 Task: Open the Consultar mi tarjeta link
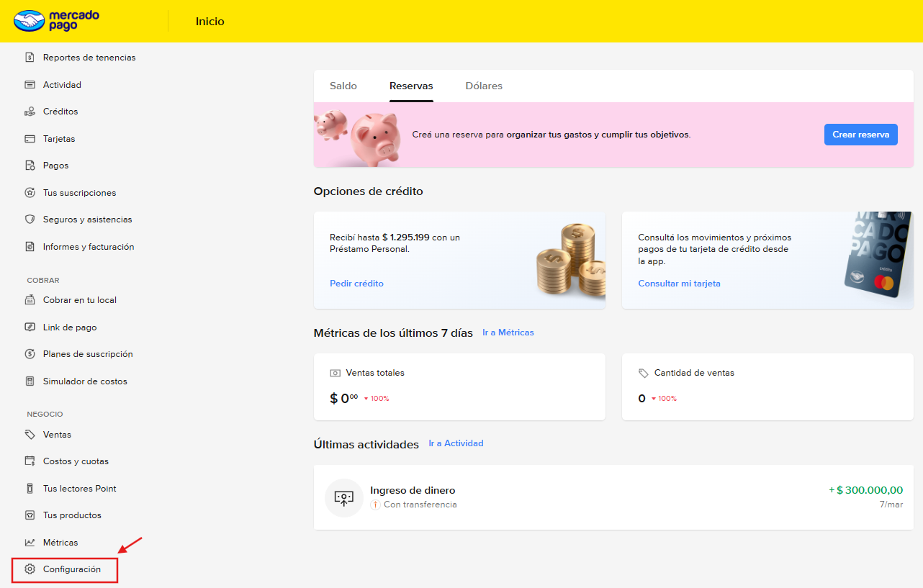[x=679, y=284]
